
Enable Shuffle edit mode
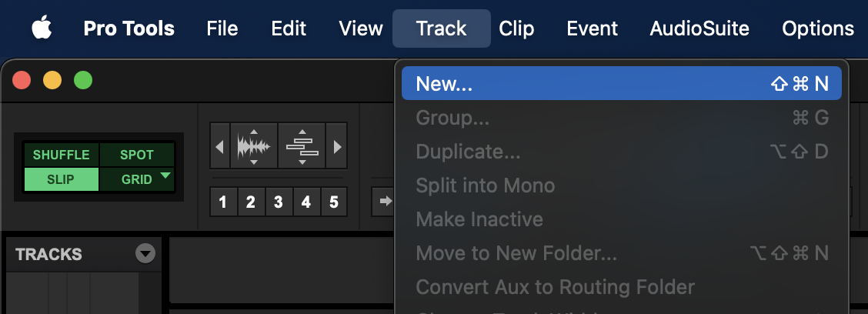click(x=62, y=155)
